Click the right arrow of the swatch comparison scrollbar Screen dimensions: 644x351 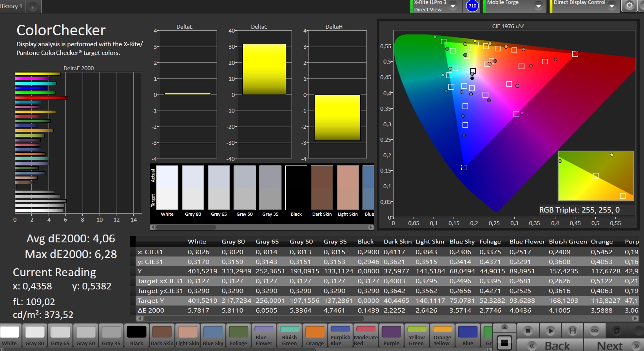pos(371,227)
